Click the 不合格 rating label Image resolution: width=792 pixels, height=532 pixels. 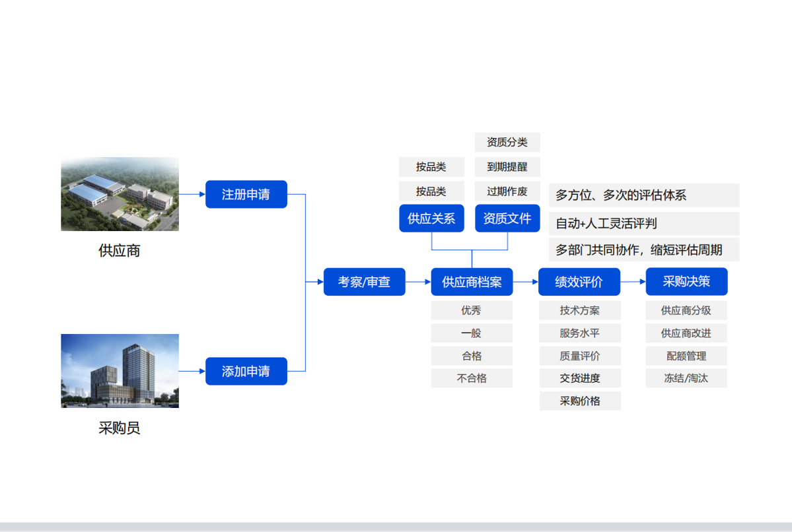[472, 378]
